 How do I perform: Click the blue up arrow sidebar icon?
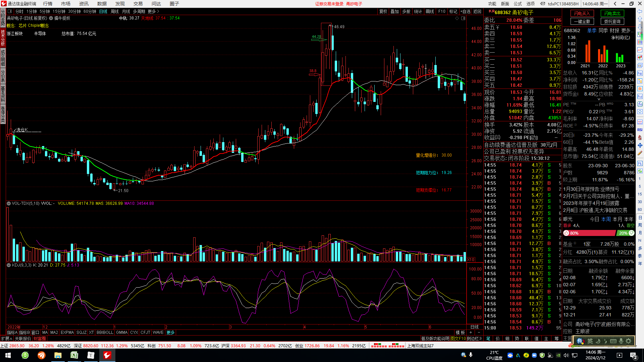tap(640, 19)
